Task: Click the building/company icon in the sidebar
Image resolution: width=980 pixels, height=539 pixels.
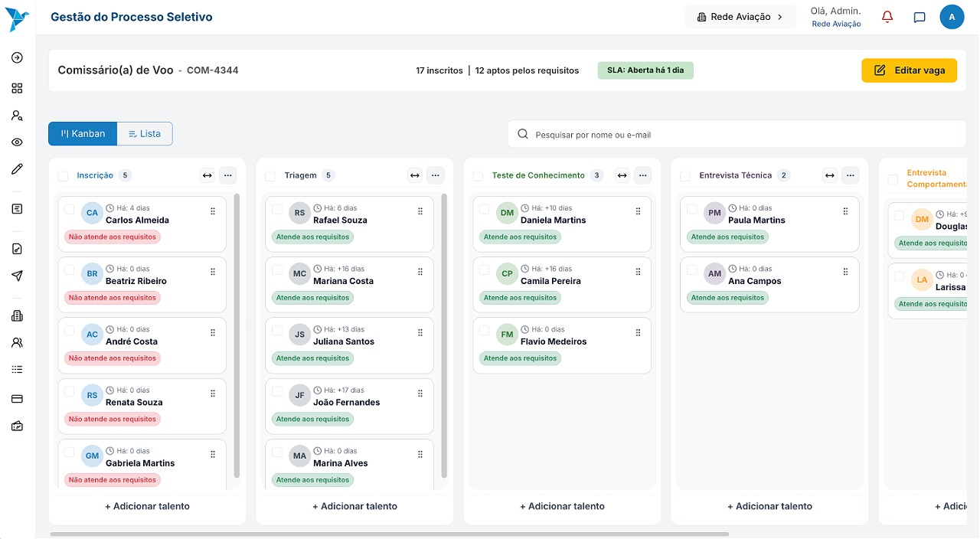Action: (x=17, y=315)
